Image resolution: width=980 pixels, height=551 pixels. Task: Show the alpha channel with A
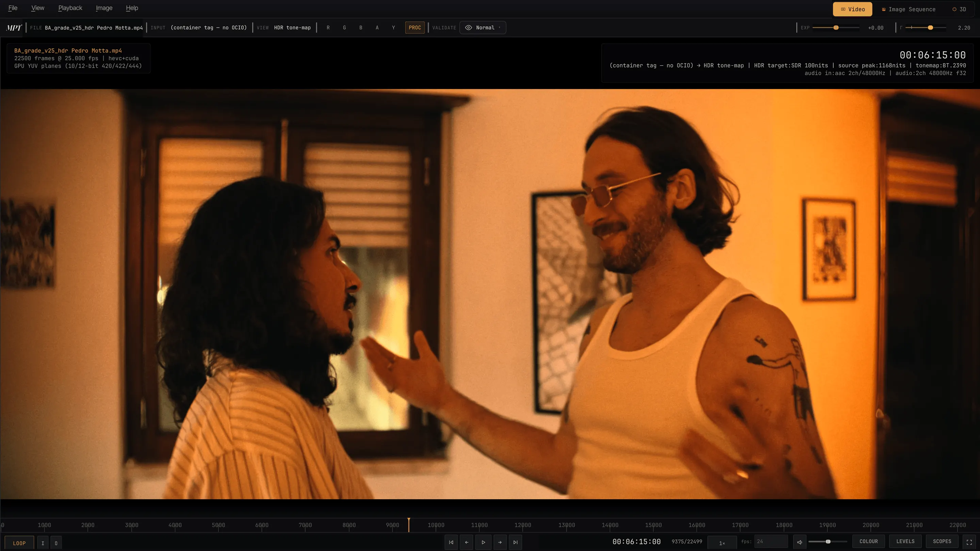coord(377,27)
